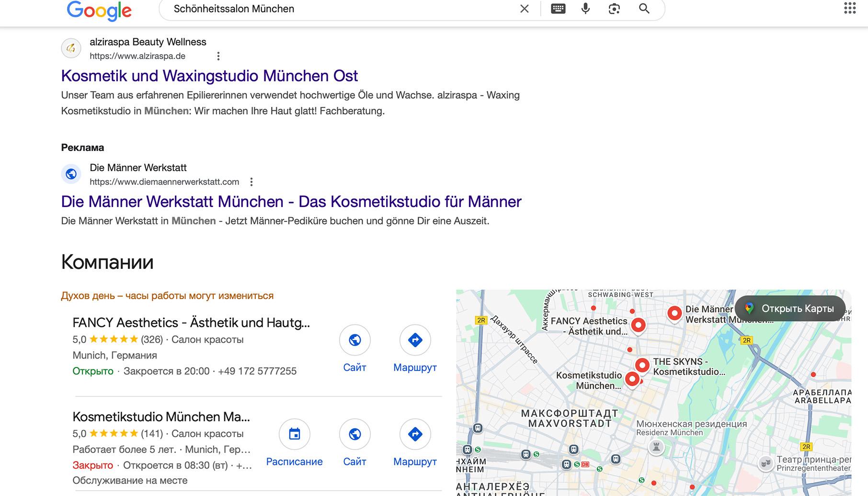Open Расписание for Kosmetikstudio München
The image size is (868, 496).
(x=294, y=443)
